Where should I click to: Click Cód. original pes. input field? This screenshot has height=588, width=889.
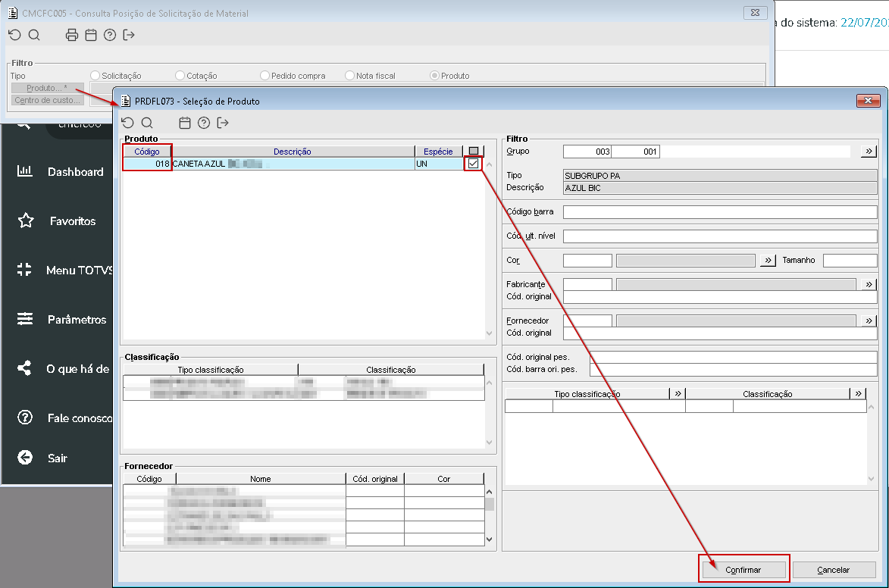[734, 357]
